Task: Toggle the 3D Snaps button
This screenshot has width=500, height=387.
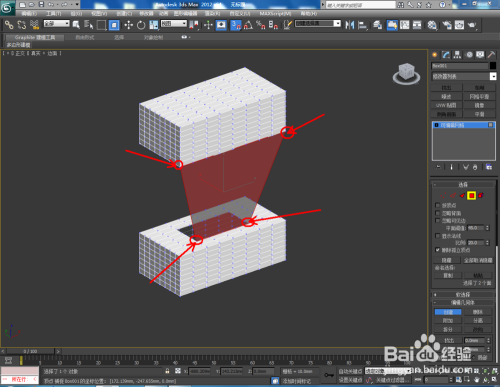Action: pyautogui.click(x=236, y=25)
